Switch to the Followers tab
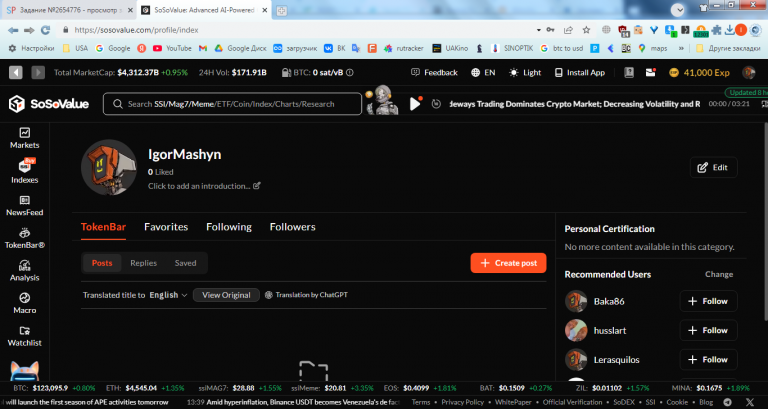Viewport: 768px width, 409px height. (x=292, y=227)
